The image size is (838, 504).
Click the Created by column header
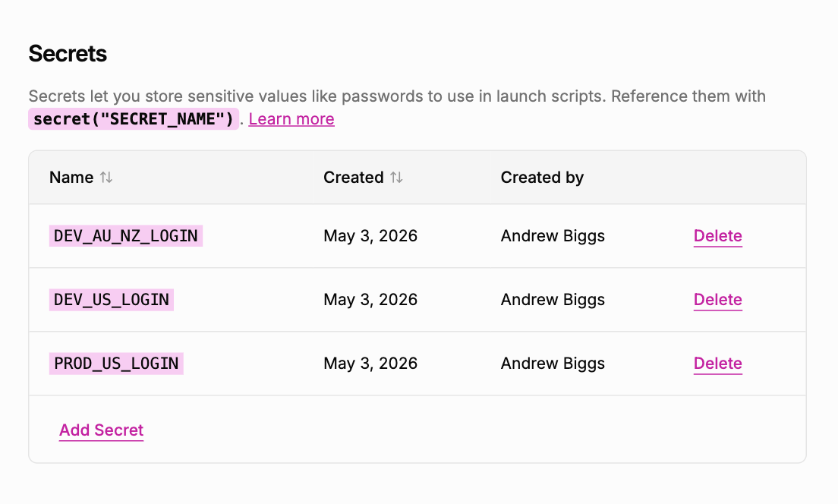pyautogui.click(x=542, y=178)
